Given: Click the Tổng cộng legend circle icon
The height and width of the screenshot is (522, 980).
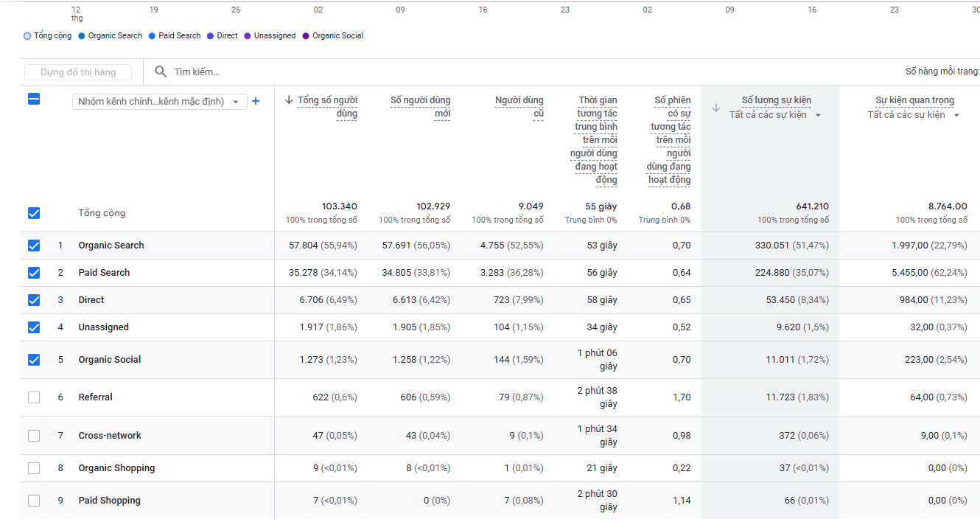Looking at the screenshot, I should (x=28, y=36).
